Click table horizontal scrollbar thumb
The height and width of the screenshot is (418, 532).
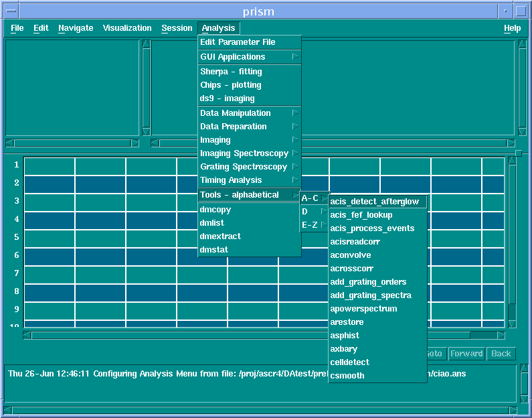click(x=251, y=336)
